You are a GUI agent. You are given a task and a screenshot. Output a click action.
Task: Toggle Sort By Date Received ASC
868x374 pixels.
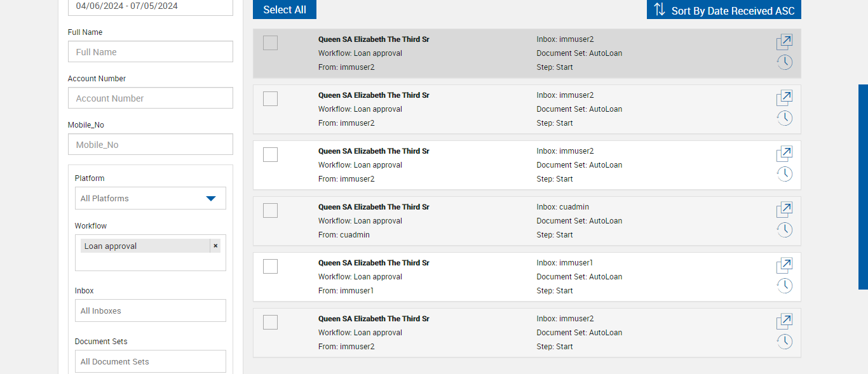(x=724, y=10)
